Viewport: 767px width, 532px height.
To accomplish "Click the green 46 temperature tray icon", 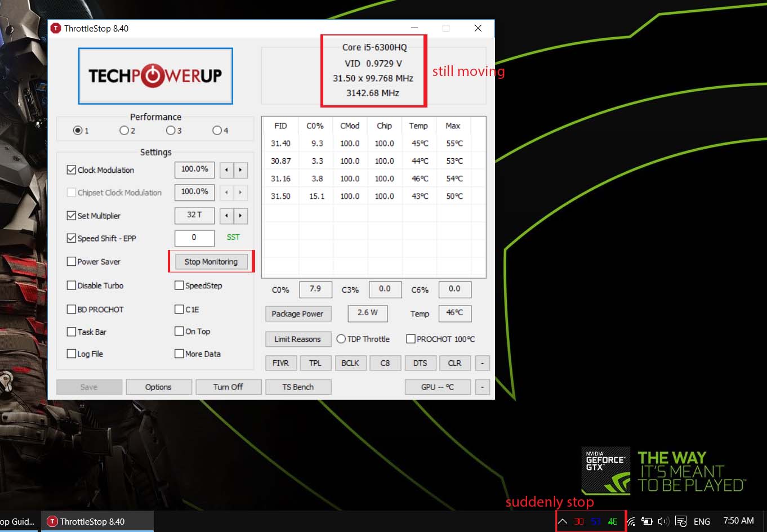I will coord(613,521).
